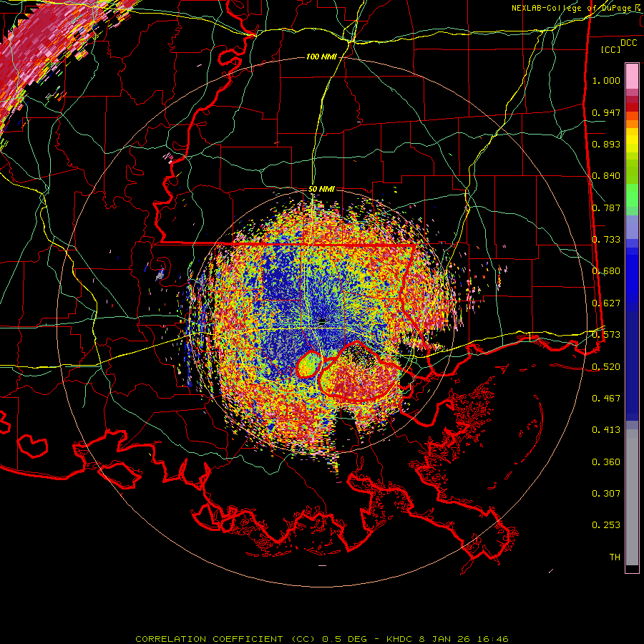
Task: Click the 100 NMI range ring label
Action: click(321, 57)
